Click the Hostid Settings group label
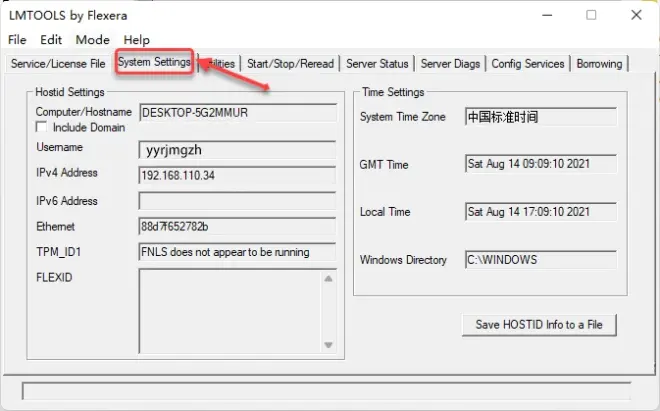This screenshot has height=411, width=660. click(x=70, y=92)
